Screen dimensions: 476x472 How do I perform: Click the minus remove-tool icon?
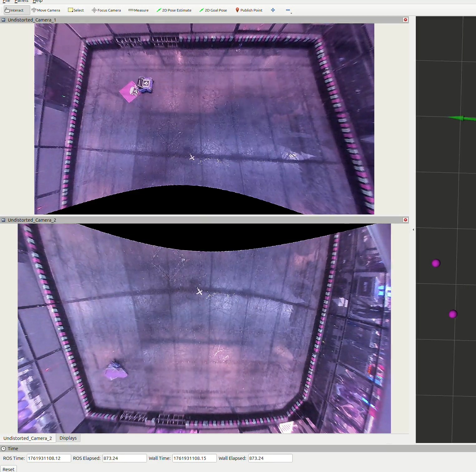(288, 10)
